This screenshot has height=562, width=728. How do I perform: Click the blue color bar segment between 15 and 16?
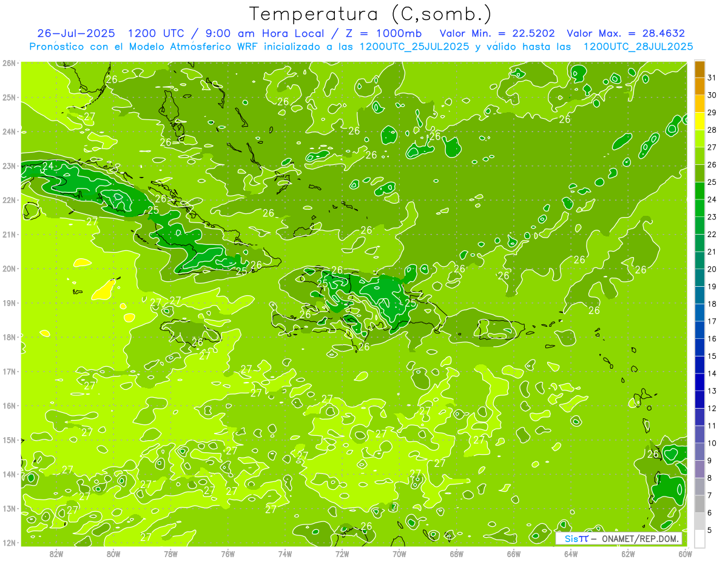click(699, 347)
